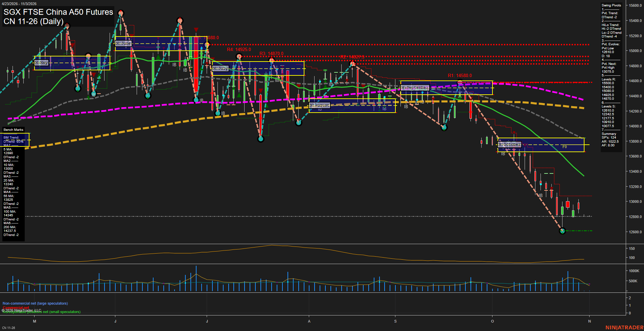Click the 13000 value under 10 MA

click(x=8, y=169)
